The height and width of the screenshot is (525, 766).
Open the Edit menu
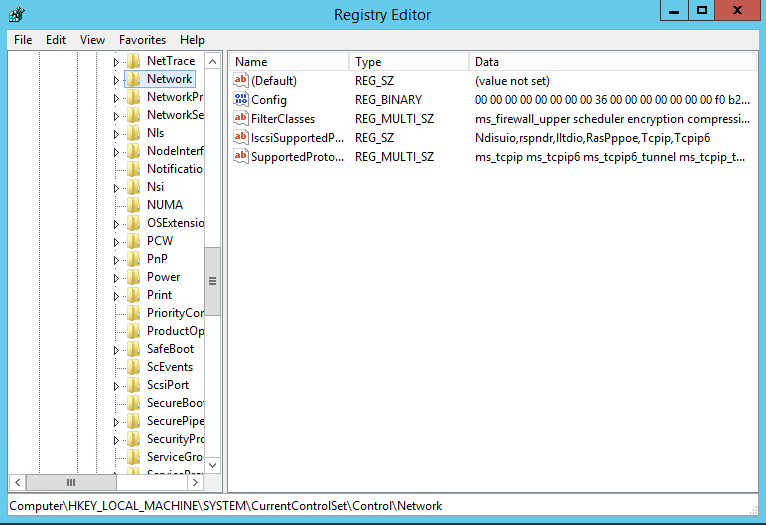coord(56,40)
